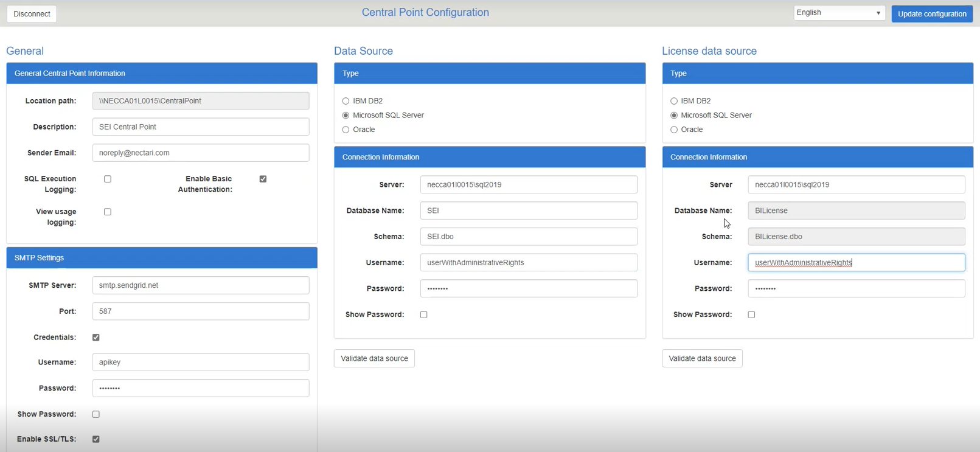
Task: Choose Oracle for License data source
Action: tap(673, 130)
